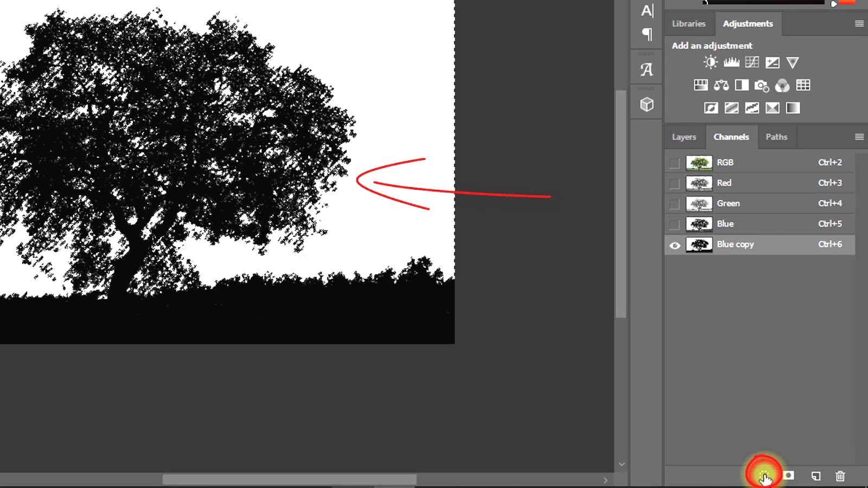
Task: Toggle visibility of Blue copy channel
Action: [674, 245]
